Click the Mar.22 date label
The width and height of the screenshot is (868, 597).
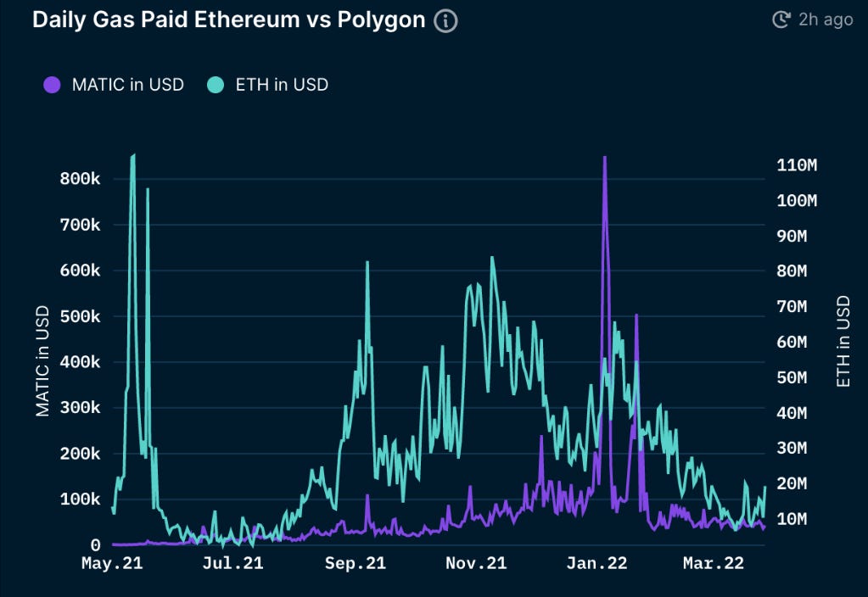tap(714, 563)
